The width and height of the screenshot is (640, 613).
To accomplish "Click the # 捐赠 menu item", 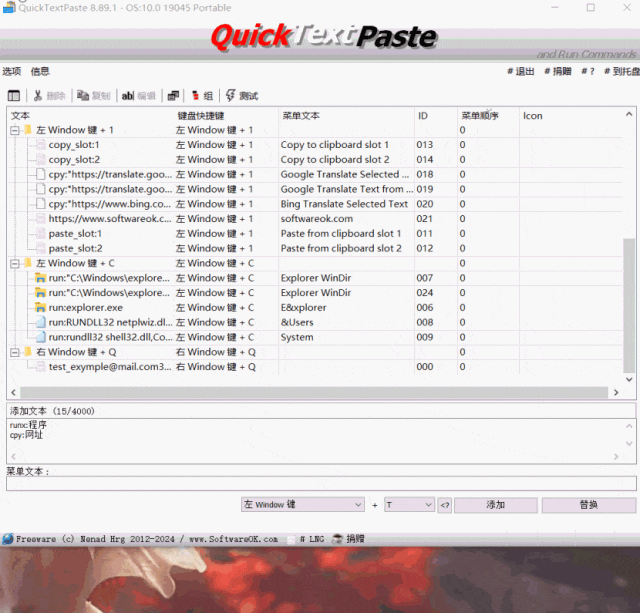I will [x=558, y=71].
